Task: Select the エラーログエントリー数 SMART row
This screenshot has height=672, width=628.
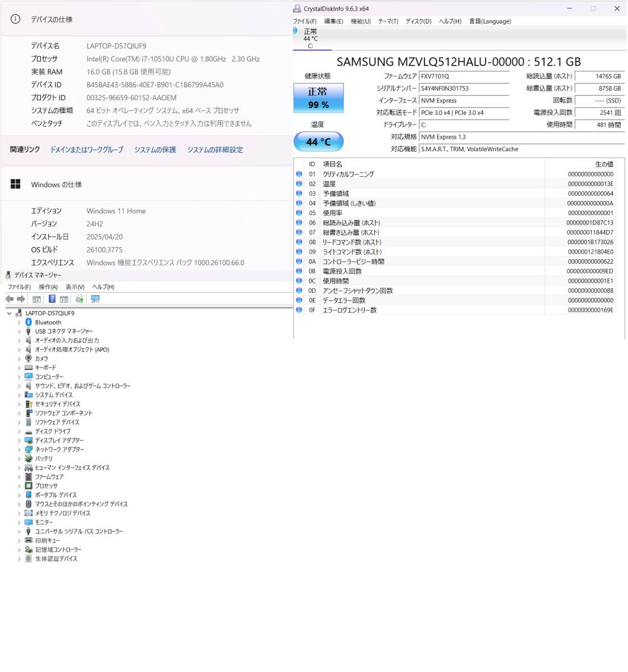Action: point(455,310)
